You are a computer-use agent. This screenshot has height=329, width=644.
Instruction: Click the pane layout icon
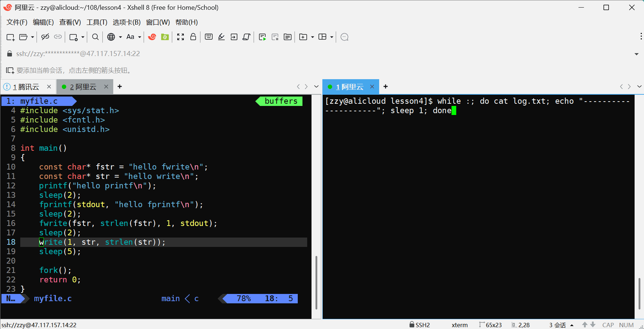(x=322, y=37)
